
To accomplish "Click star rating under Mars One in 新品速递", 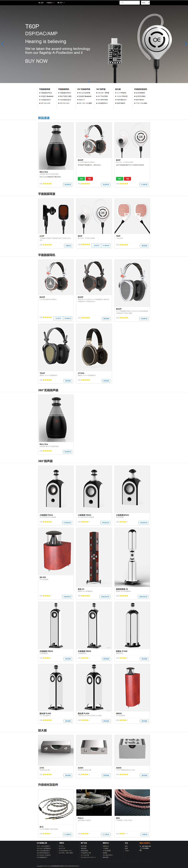I will (47, 184).
